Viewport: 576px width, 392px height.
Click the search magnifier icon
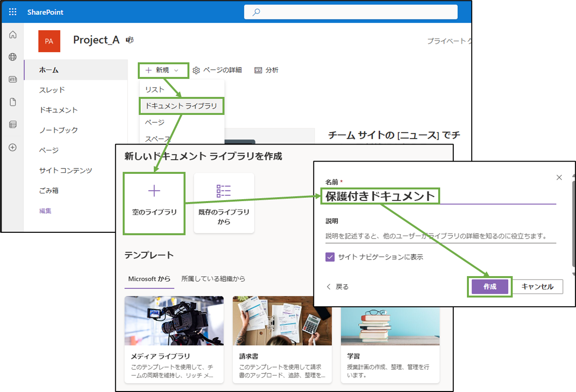[255, 12]
